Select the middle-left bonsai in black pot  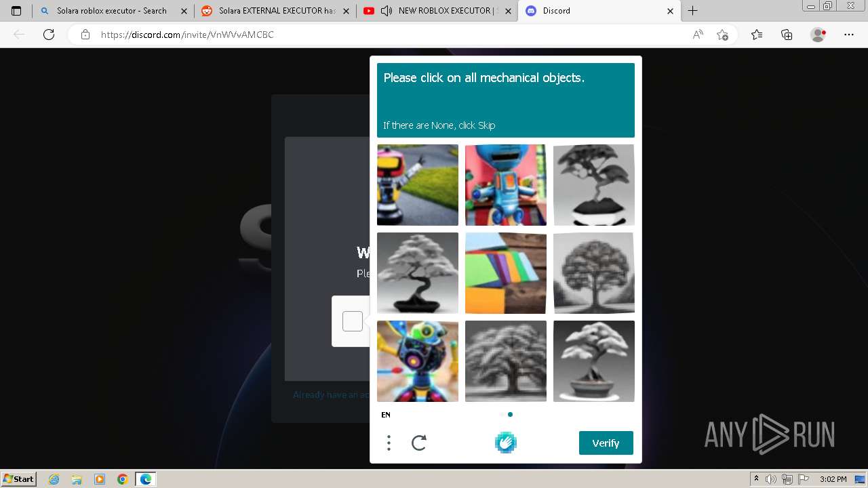pos(418,273)
